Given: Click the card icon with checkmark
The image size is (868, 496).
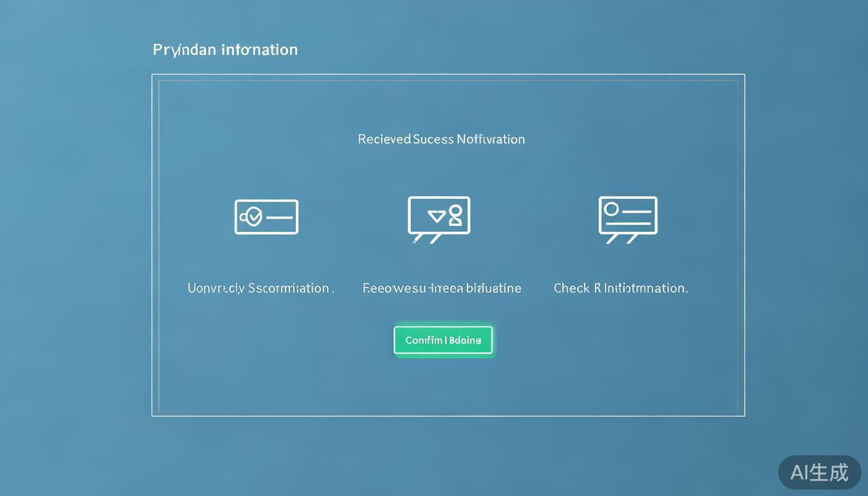Looking at the screenshot, I should tap(266, 217).
